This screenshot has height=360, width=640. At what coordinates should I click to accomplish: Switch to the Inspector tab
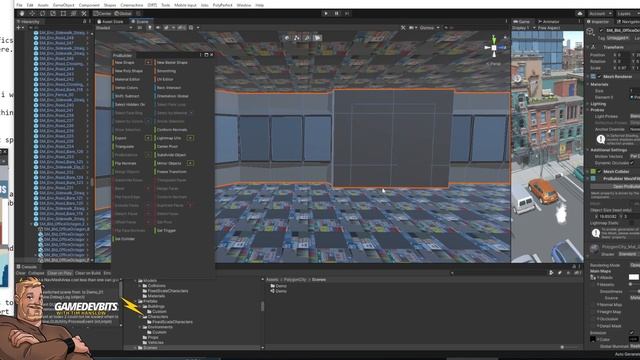coord(598,21)
